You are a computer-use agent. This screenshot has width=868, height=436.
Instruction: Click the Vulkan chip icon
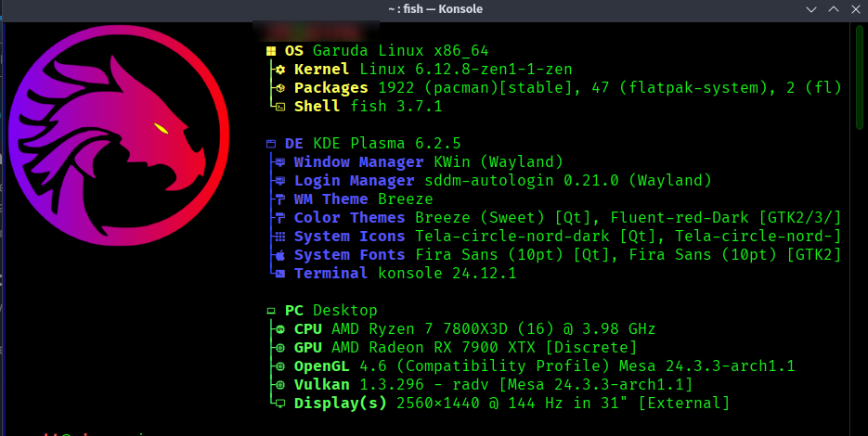pos(280,385)
